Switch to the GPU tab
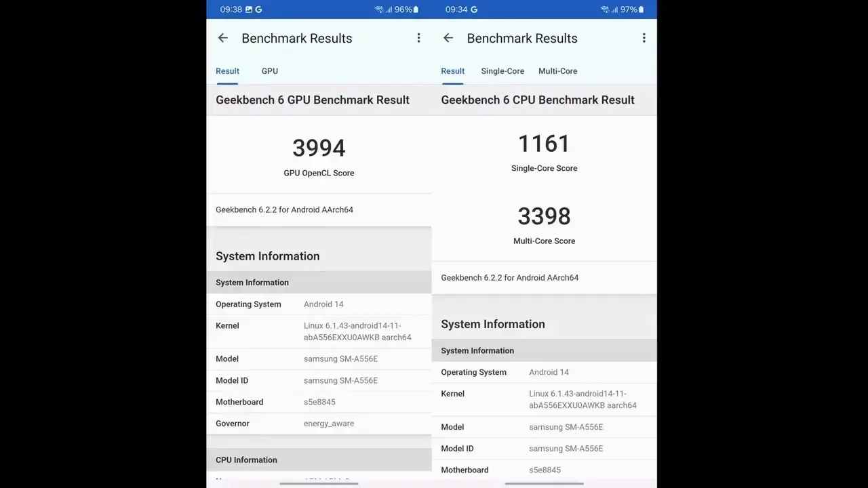This screenshot has width=868, height=488. [x=269, y=70]
